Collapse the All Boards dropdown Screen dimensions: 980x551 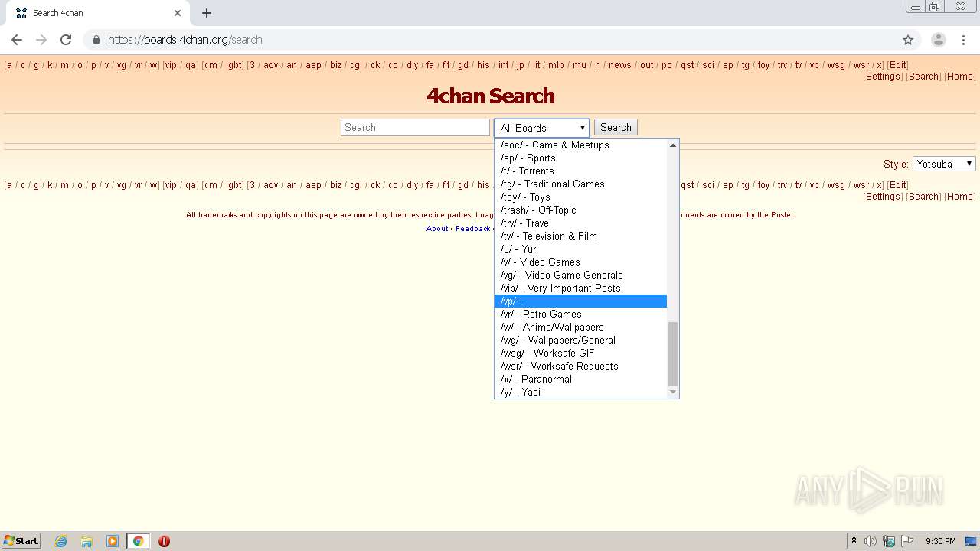click(542, 128)
